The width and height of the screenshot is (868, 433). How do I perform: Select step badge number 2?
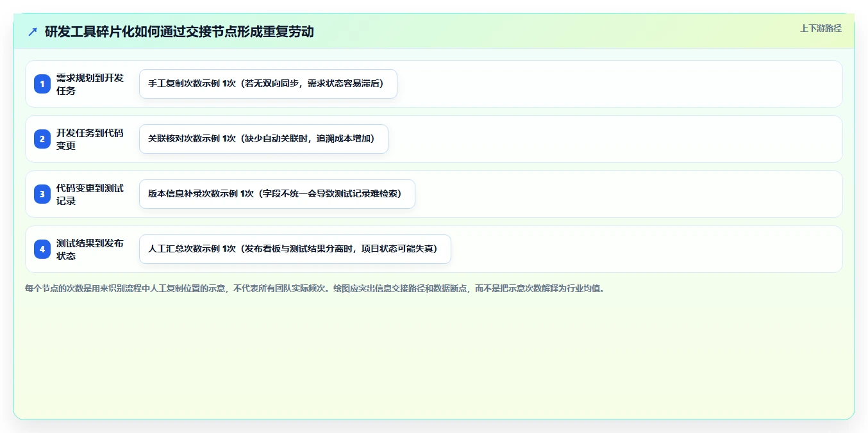[42, 139]
